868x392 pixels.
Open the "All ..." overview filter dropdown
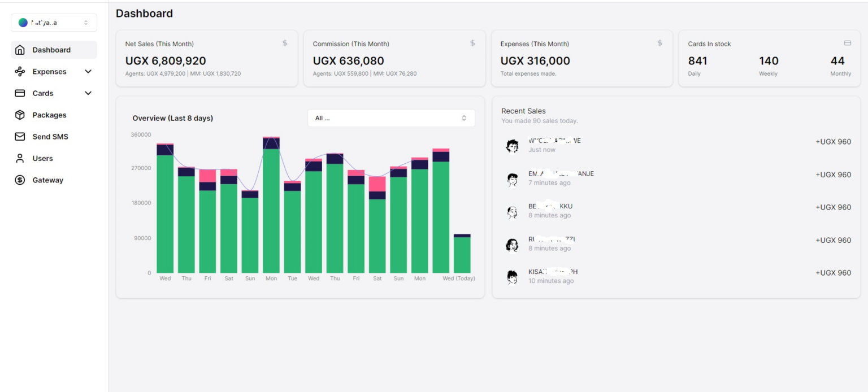(x=391, y=118)
